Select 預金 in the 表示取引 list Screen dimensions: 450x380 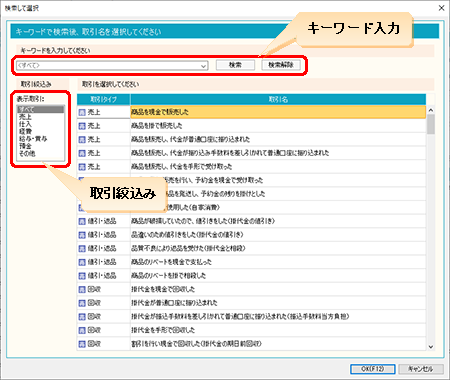pos(40,146)
